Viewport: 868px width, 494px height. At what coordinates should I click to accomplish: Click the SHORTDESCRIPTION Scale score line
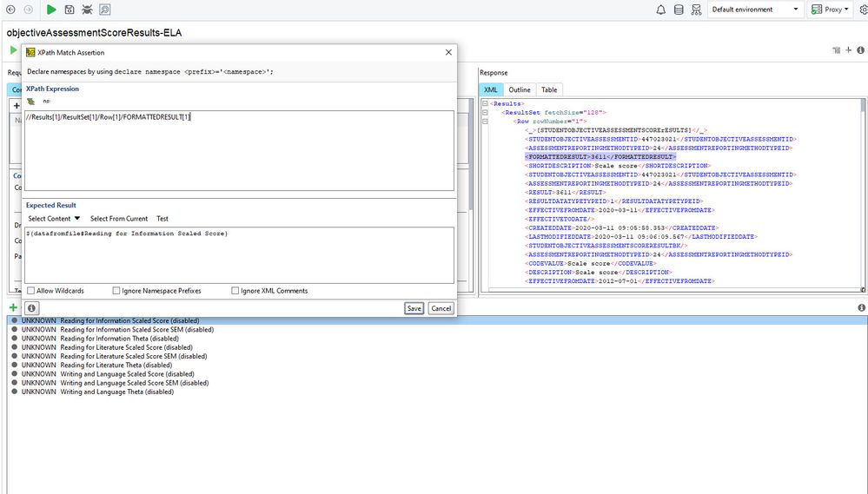tap(617, 166)
